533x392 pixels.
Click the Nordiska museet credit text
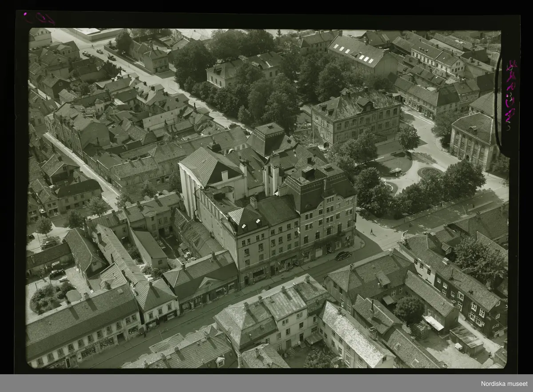tap(504, 384)
